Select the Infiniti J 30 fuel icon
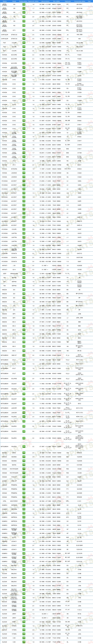This screenshot has height=644, width=93. [24, 266]
